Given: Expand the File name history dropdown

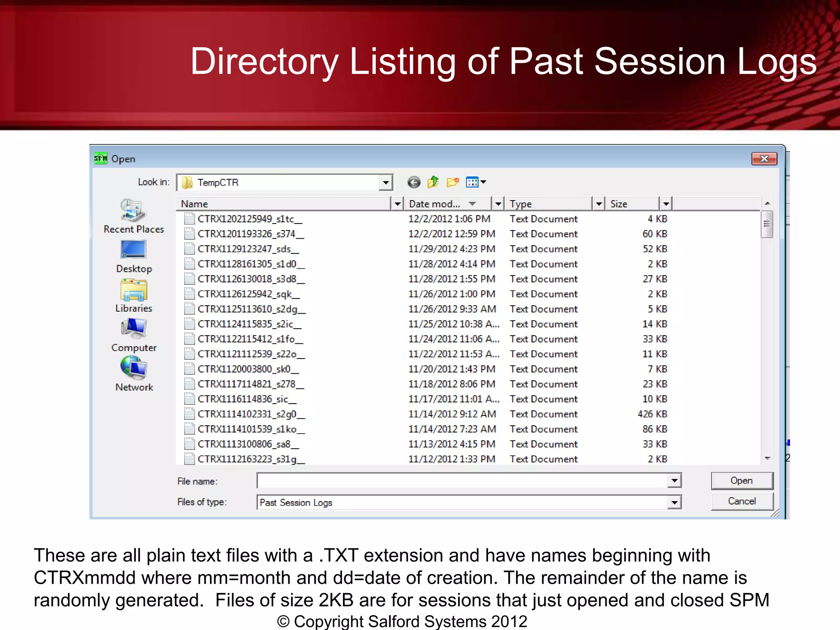Looking at the screenshot, I should coord(674,480).
